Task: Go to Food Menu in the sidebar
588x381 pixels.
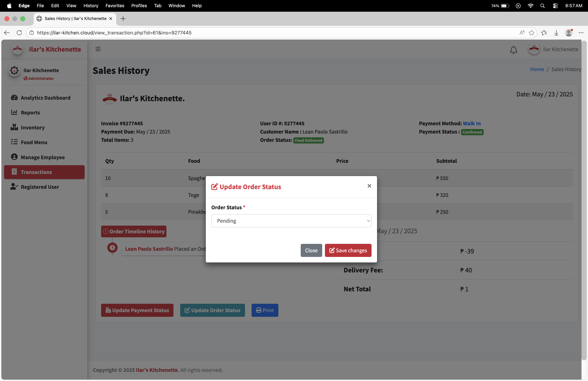Action: click(x=34, y=142)
